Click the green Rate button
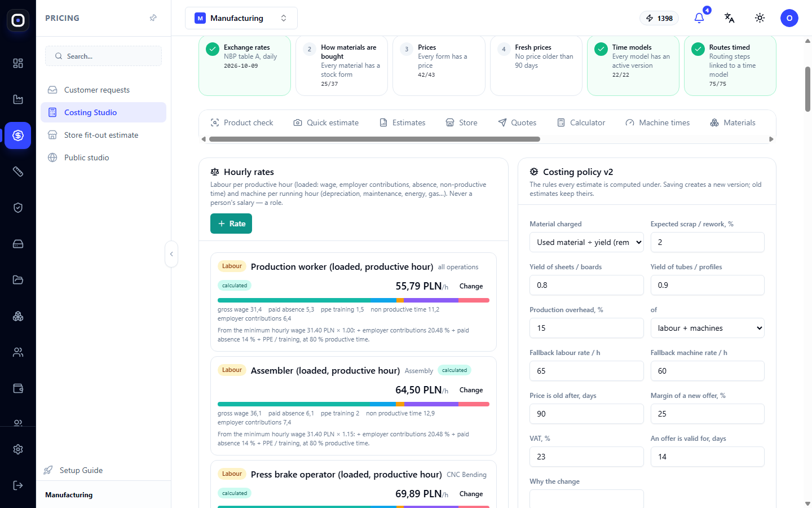 (231, 224)
